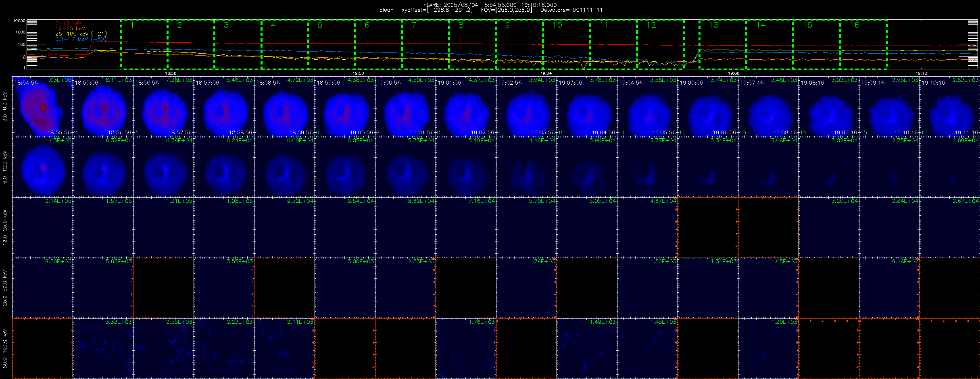Viewport: 980px width, 379px height.
Task: Click the FLARE 2005/08/04 title text
Action: tap(490, 5)
